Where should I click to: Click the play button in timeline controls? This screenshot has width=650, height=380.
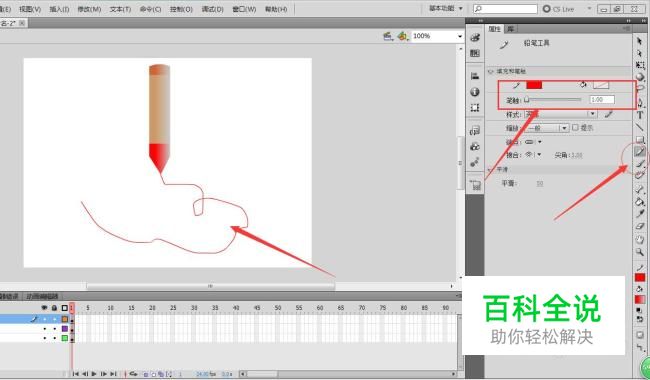click(94, 374)
